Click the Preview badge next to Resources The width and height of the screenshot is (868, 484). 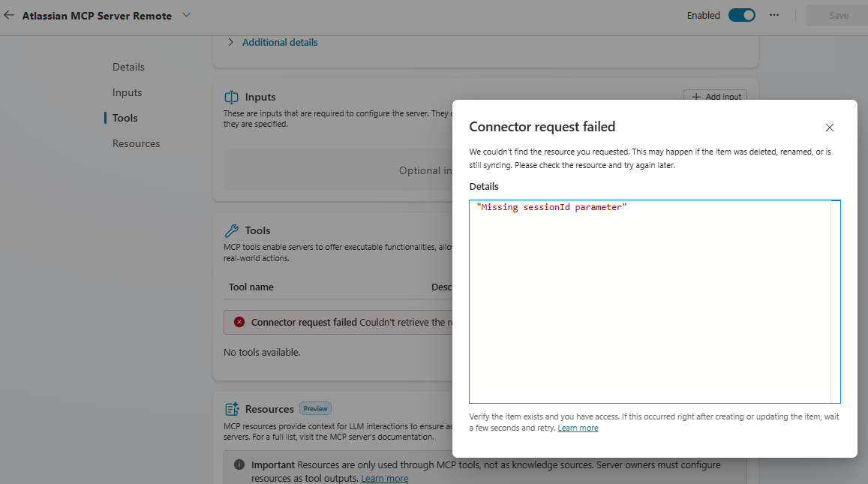(x=316, y=409)
